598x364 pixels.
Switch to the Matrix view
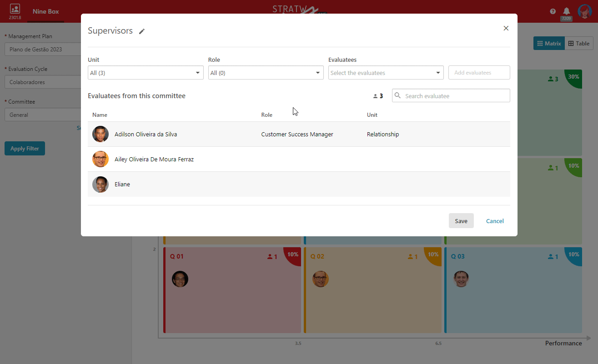tap(549, 44)
